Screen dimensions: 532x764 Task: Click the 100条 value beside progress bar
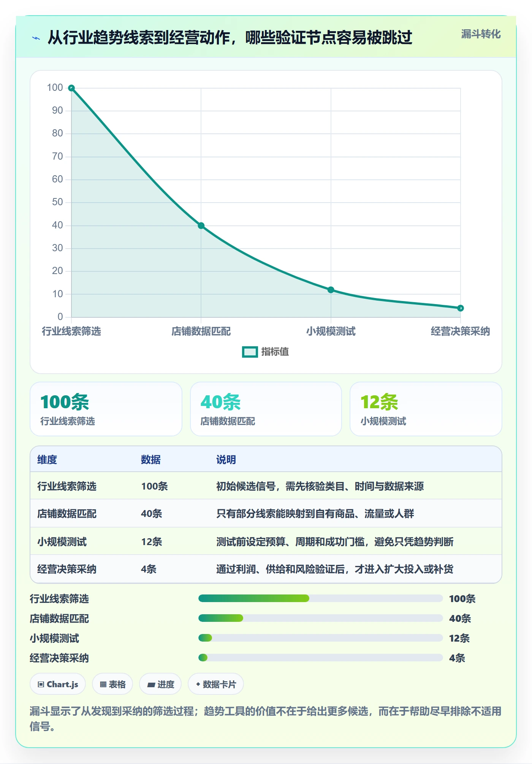pos(462,599)
